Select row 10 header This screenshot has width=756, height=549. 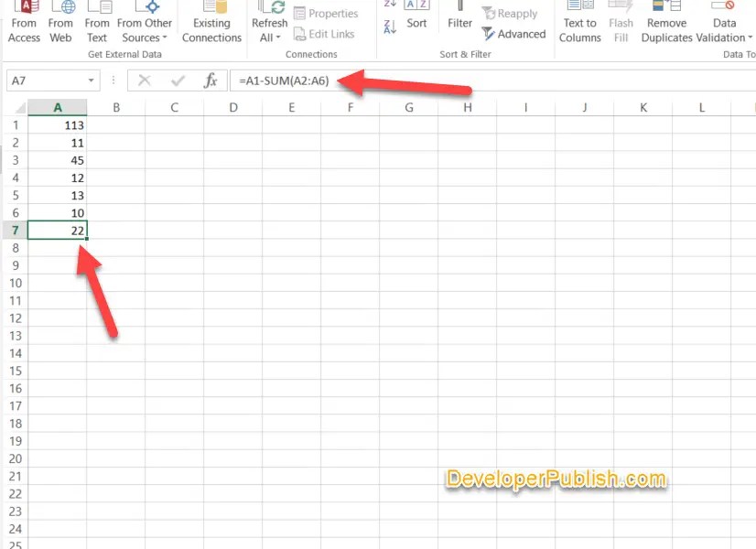coord(16,283)
